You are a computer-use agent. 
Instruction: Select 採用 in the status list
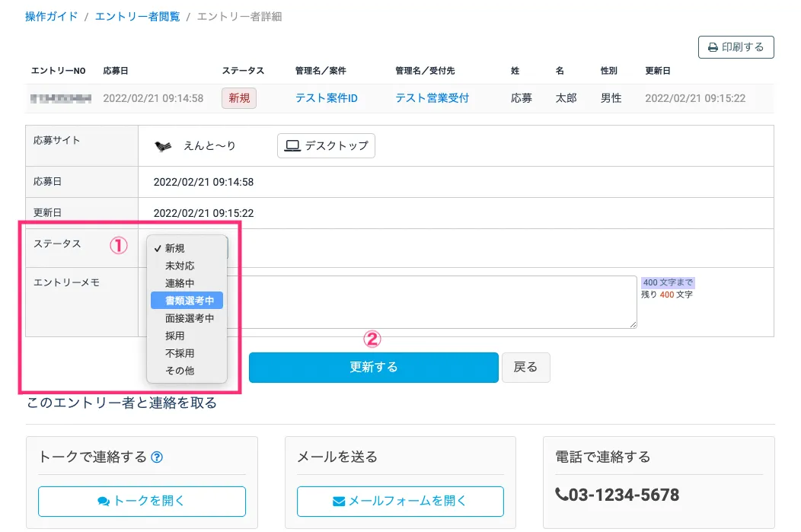pyautogui.click(x=174, y=336)
